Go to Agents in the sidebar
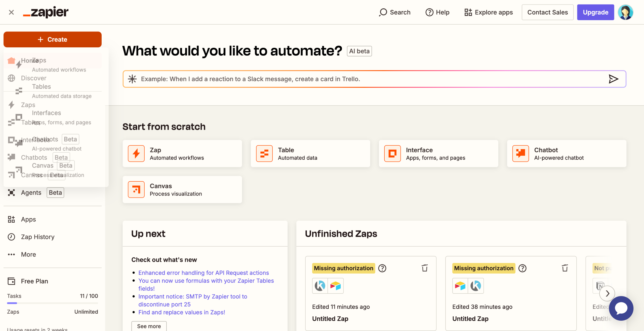This screenshot has width=644, height=331. tap(31, 193)
